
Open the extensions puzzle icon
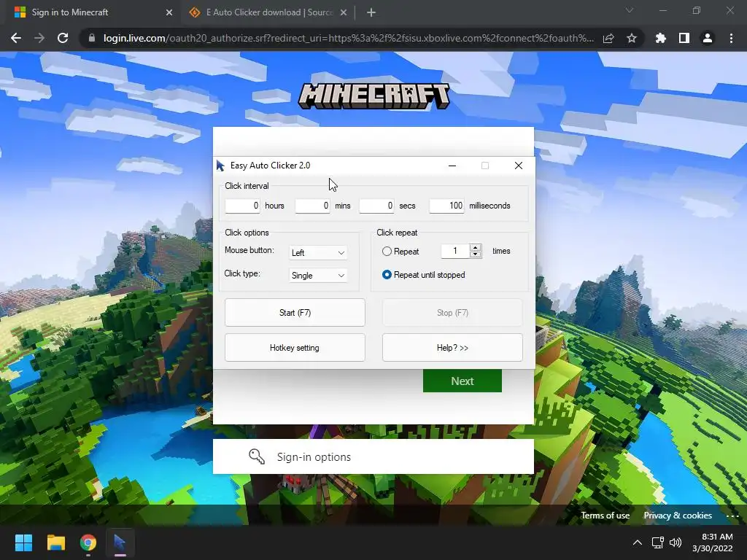tap(661, 38)
